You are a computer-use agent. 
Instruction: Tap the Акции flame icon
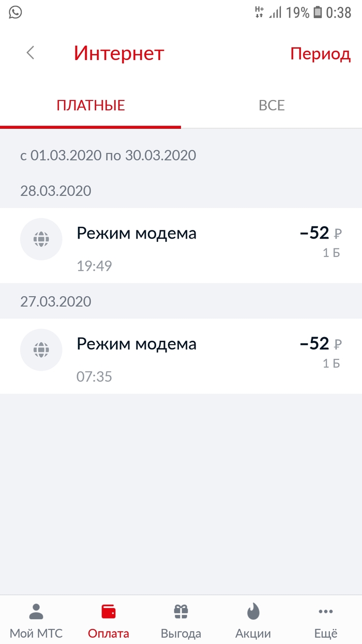click(253, 610)
